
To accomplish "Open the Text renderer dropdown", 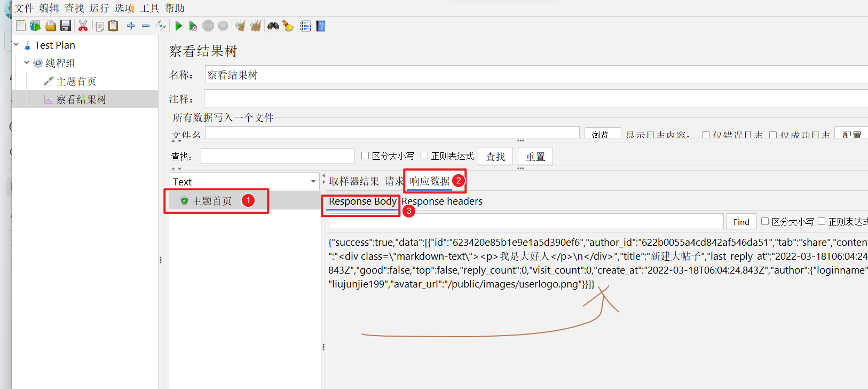I will 244,182.
